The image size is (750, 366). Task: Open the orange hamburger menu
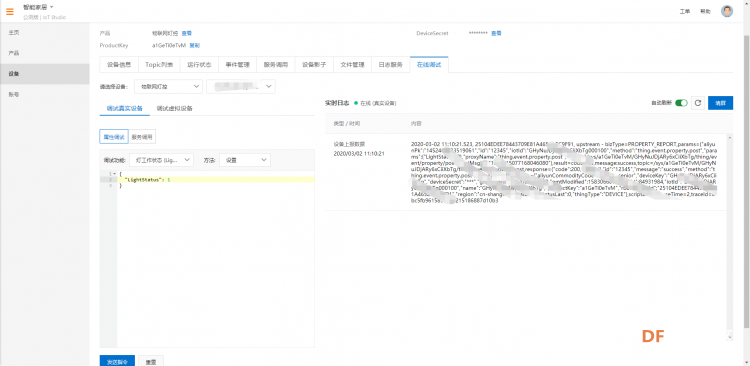coord(10,11)
